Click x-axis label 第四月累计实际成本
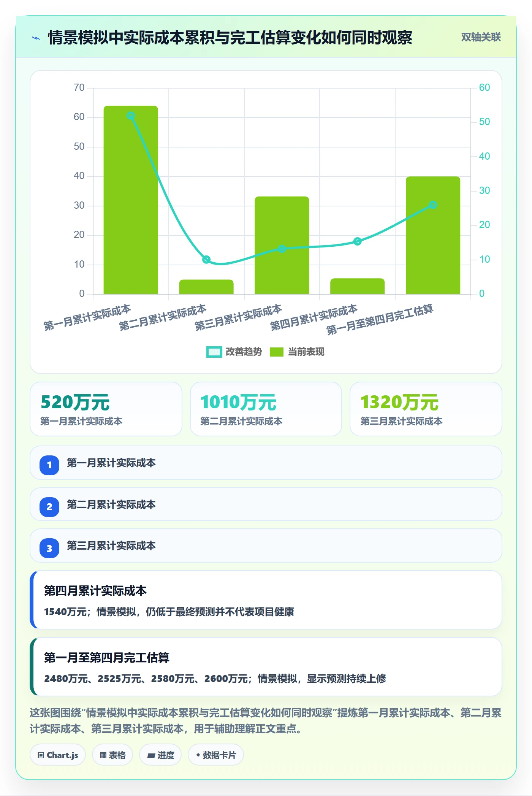Image resolution: width=532 pixels, height=796 pixels. pos(314,317)
